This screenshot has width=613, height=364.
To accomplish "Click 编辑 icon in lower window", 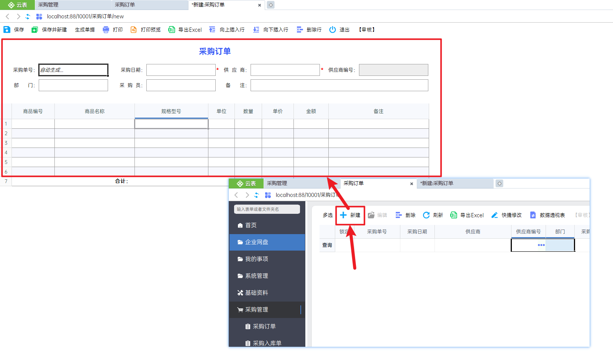I will click(x=371, y=215).
